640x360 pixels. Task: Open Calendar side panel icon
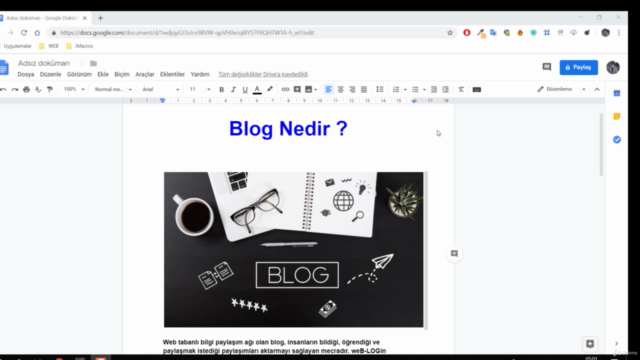point(617,93)
